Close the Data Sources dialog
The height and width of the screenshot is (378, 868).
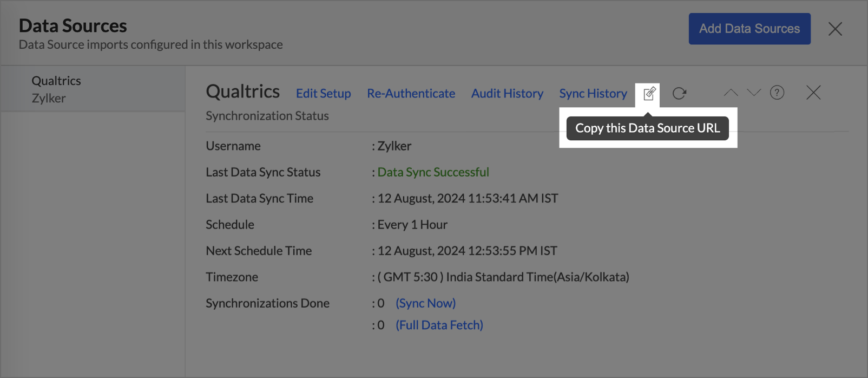pos(835,29)
